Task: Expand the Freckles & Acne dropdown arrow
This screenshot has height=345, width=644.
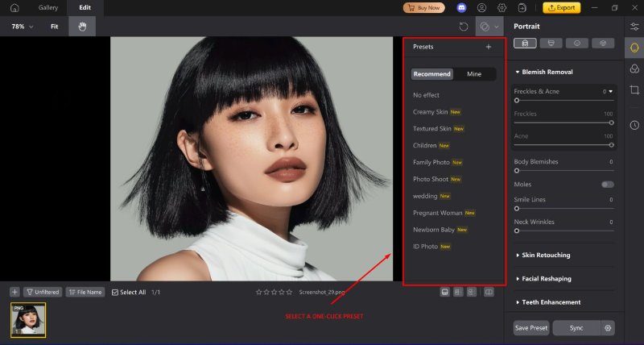Action: pyautogui.click(x=611, y=91)
